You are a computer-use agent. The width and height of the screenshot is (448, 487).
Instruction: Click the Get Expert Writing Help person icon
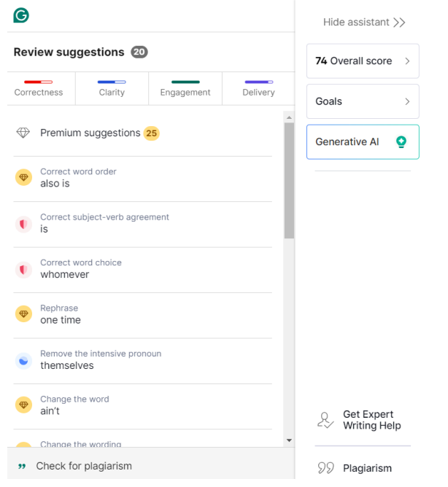click(x=325, y=420)
